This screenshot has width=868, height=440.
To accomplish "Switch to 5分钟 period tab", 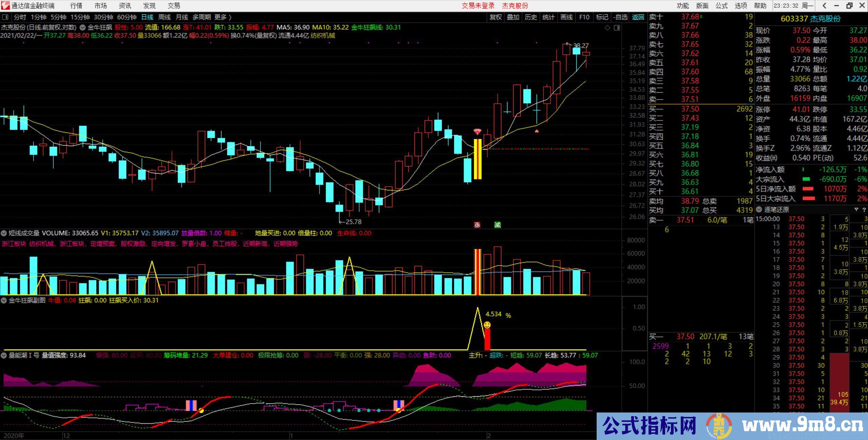I will [58, 17].
